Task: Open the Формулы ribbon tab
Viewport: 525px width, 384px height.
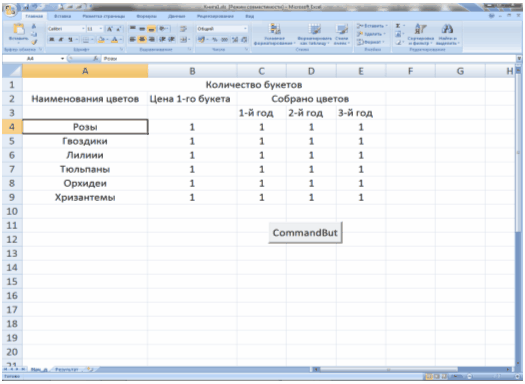Action: coord(146,16)
